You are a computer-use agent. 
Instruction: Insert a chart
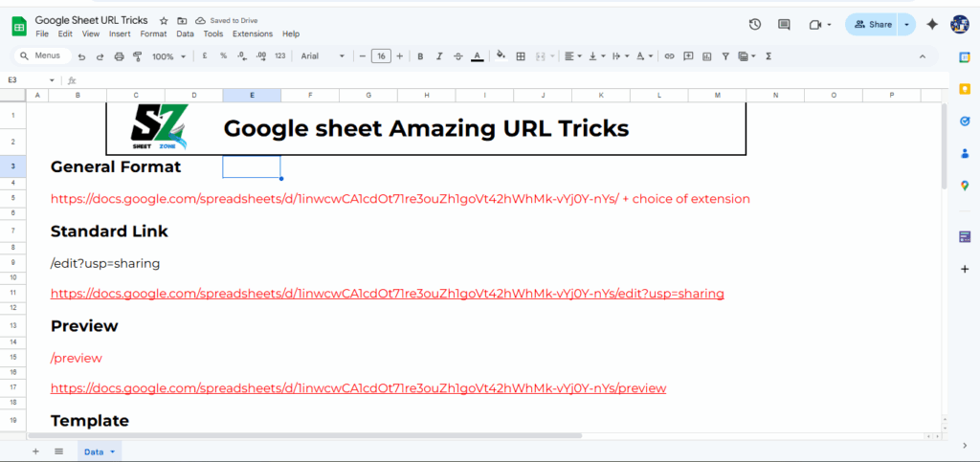click(707, 56)
